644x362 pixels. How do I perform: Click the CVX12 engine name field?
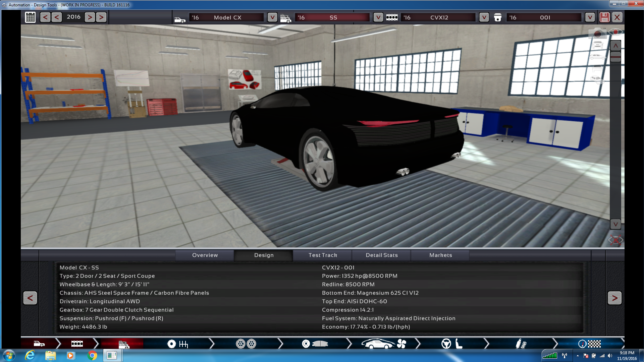pyautogui.click(x=439, y=17)
